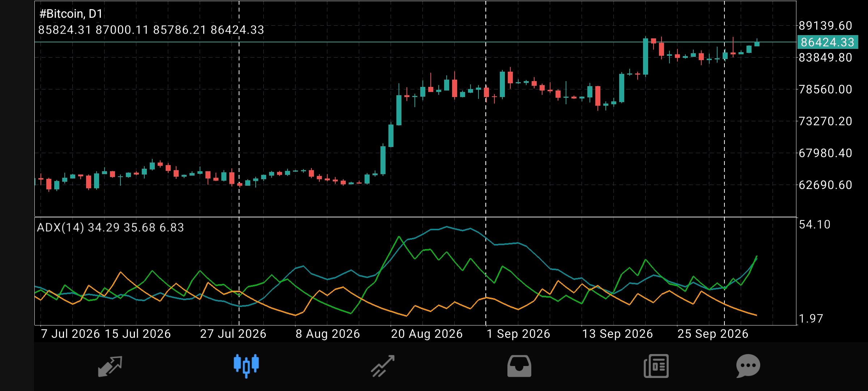The width and height of the screenshot is (868, 391).
Task: Click the 83849.80 price axis label
Action: [826, 58]
